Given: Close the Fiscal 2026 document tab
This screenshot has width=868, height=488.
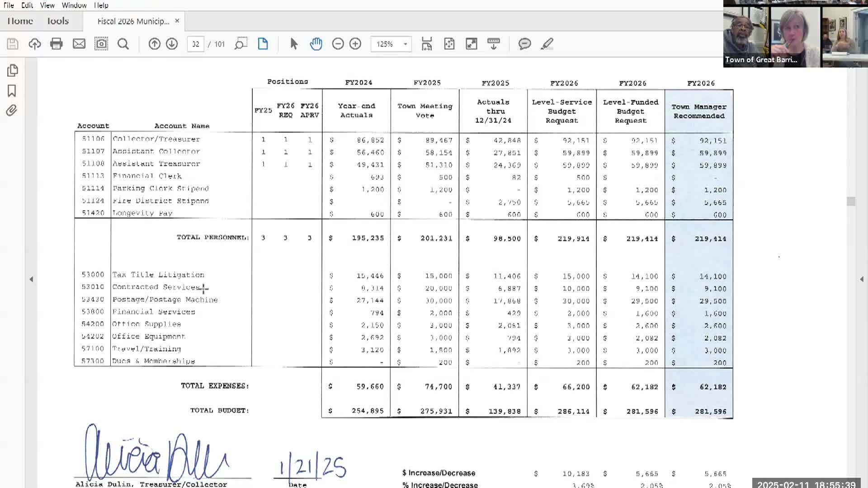Looking at the screenshot, I should pos(177,21).
